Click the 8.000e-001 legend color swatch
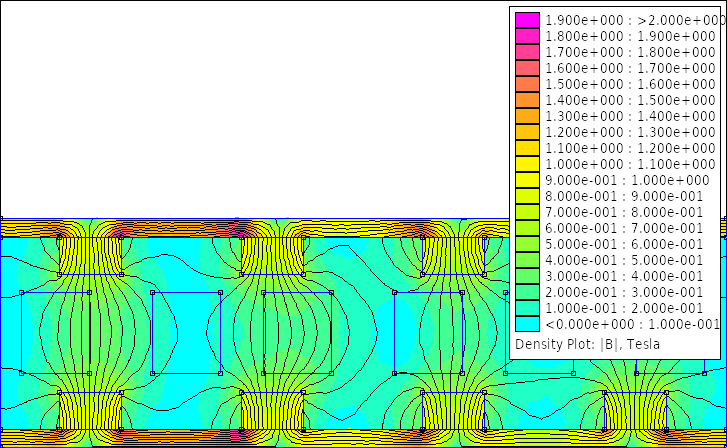 pyautogui.click(x=527, y=196)
